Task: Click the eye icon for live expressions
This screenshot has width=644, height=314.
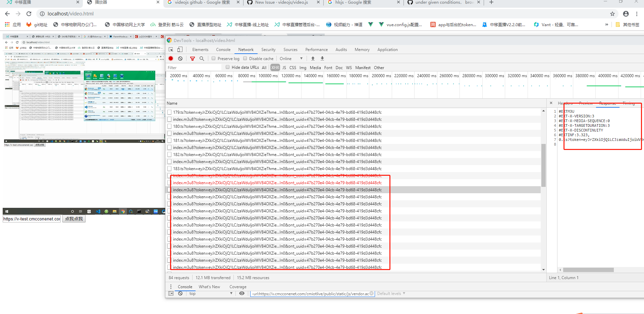Action: pos(242,293)
